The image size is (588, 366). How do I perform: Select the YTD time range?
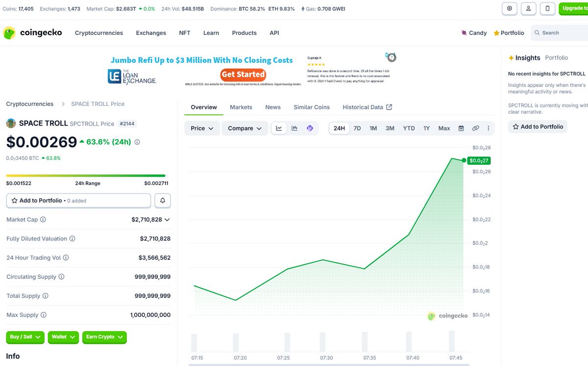click(409, 128)
